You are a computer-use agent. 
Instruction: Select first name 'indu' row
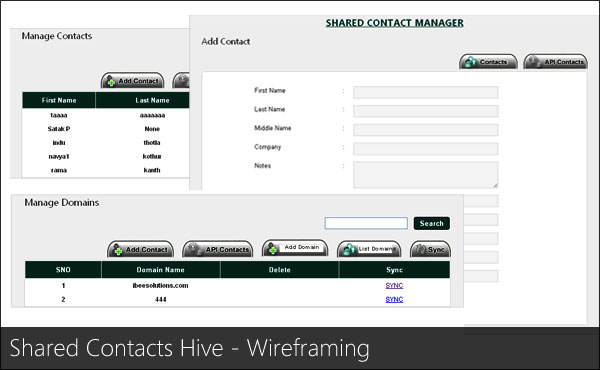click(59, 143)
